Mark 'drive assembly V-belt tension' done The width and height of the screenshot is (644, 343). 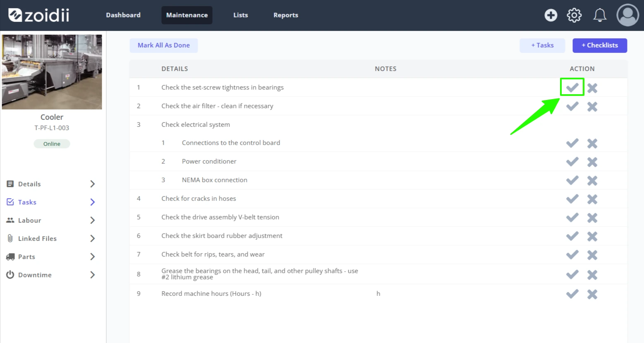[572, 217]
